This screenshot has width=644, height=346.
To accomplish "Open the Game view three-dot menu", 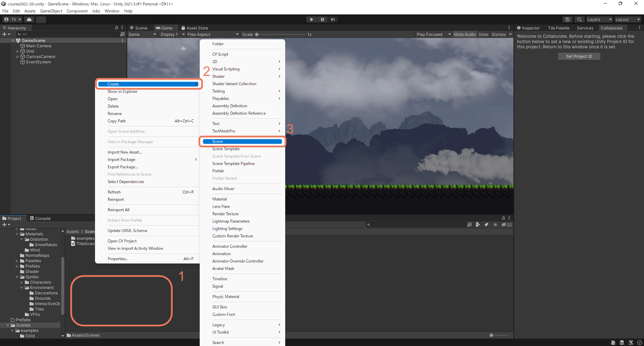I will pyautogui.click(x=509, y=28).
